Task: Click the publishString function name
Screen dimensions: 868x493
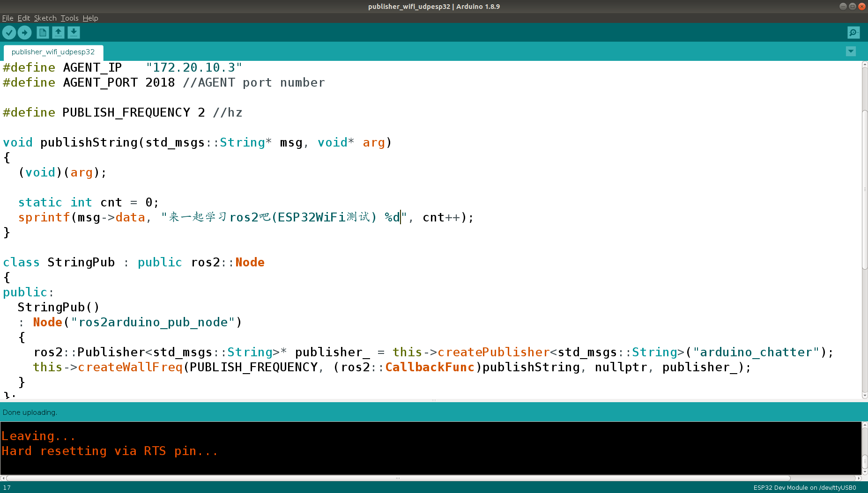Action: [89, 143]
